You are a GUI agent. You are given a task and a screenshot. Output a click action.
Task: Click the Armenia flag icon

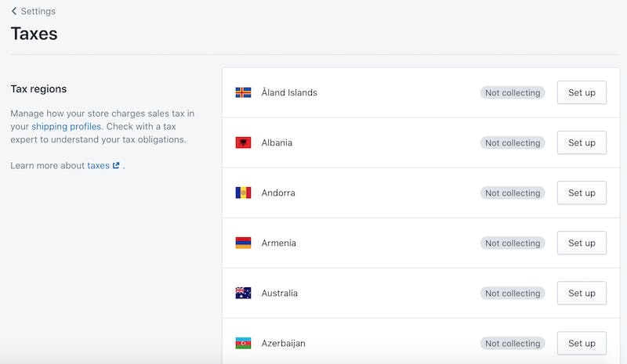[x=243, y=243]
